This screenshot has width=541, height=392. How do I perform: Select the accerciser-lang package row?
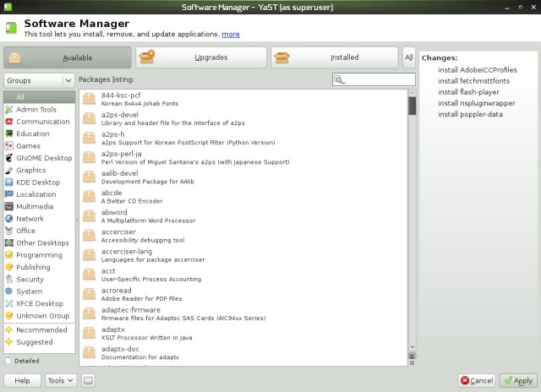(x=243, y=255)
